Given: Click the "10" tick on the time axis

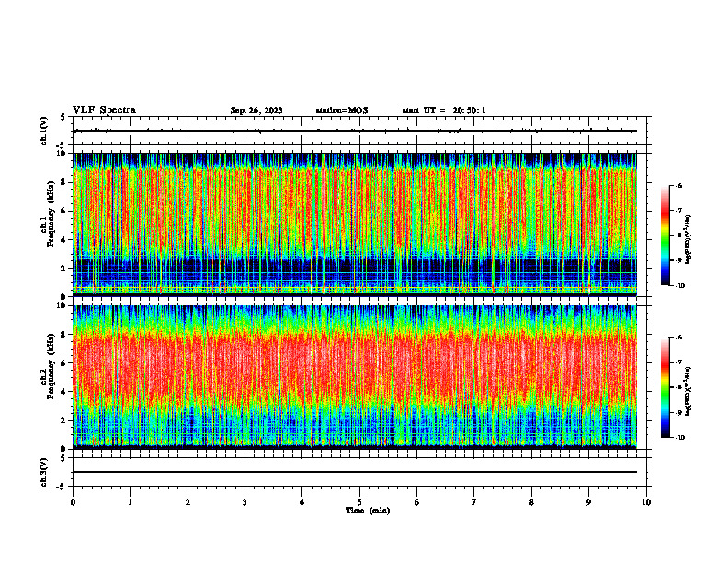Looking at the screenshot, I should (x=646, y=502).
